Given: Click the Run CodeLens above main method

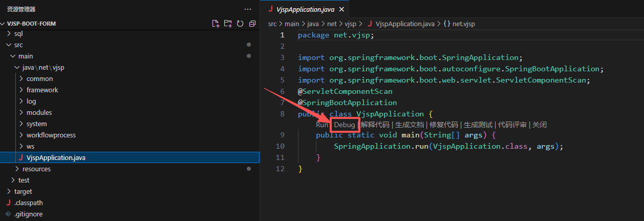Looking at the screenshot, I should point(322,125).
